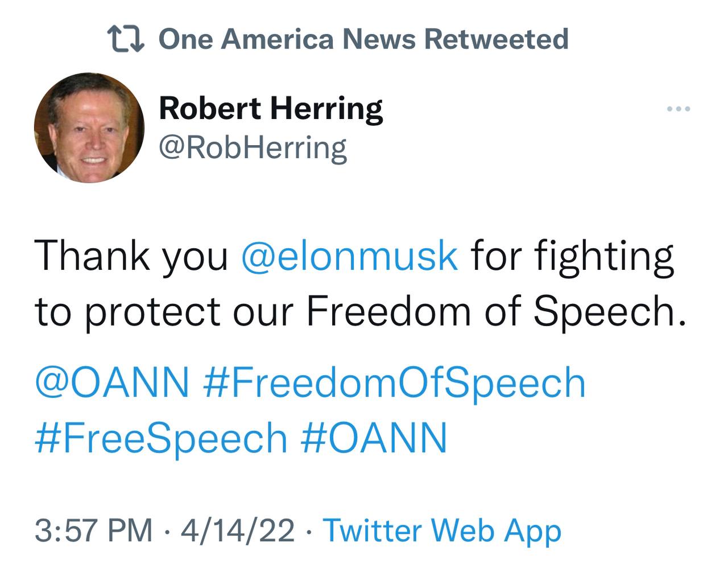The image size is (728, 572).
Task: Click the 'for fighting' tweet text
Action: [572, 256]
